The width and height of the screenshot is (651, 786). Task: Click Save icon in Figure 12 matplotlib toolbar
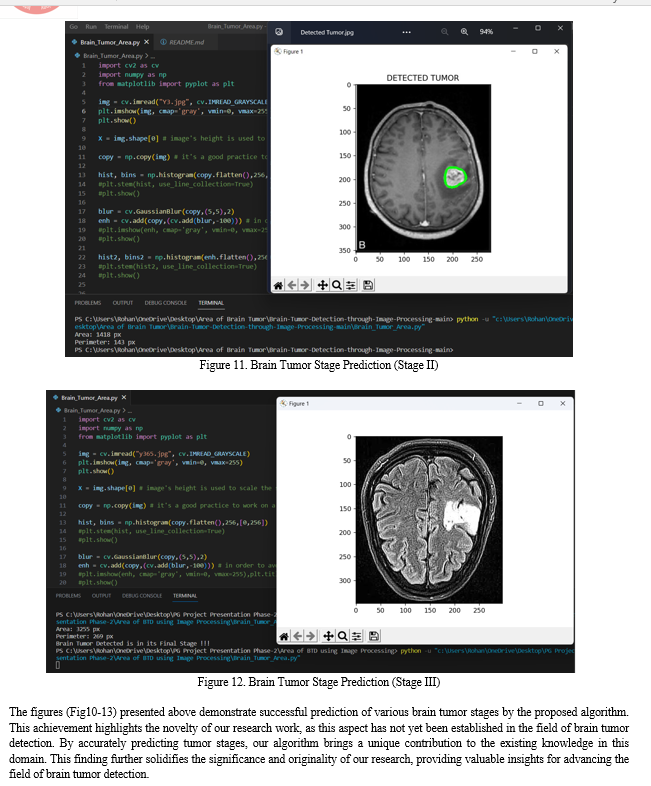coord(373,636)
